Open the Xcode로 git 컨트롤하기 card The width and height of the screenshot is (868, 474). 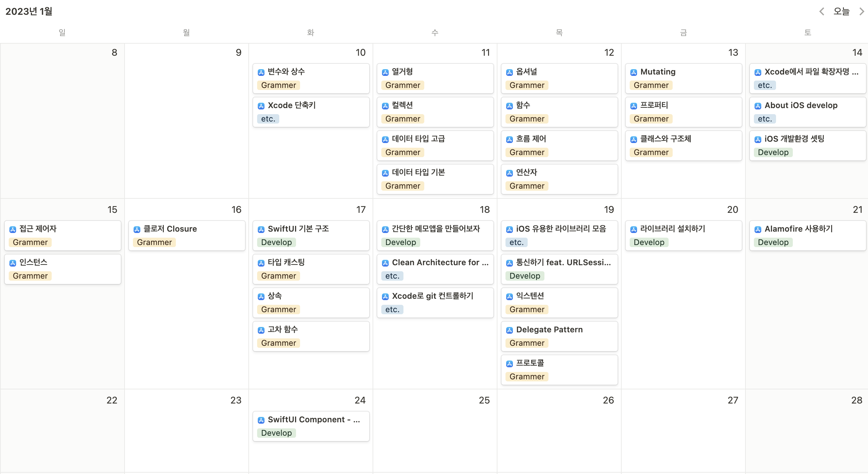tap(435, 302)
